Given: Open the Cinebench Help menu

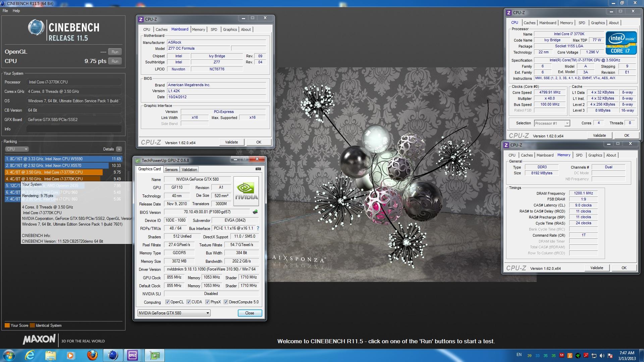Looking at the screenshot, I should point(16,11).
